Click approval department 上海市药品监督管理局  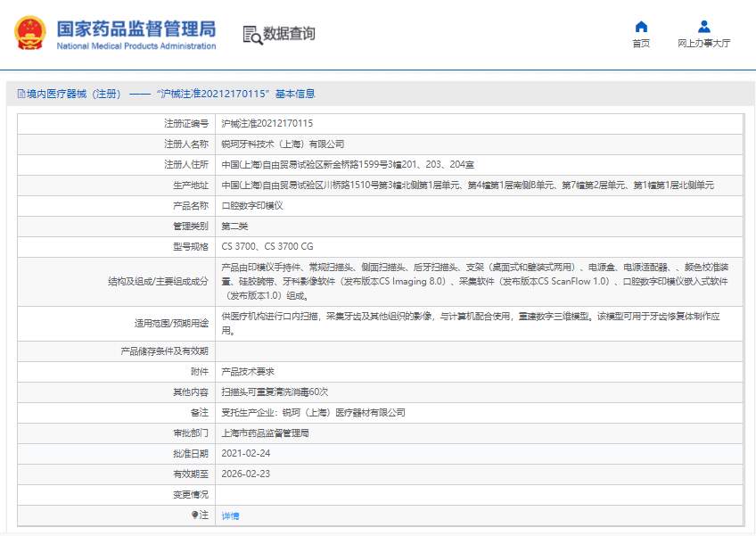click(x=265, y=433)
